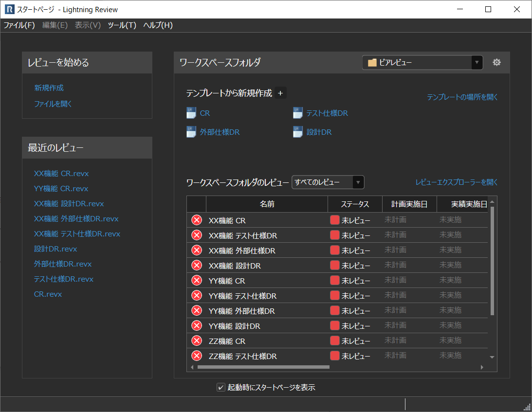
Task: Click the 設計DR template icon
Action: (298, 132)
